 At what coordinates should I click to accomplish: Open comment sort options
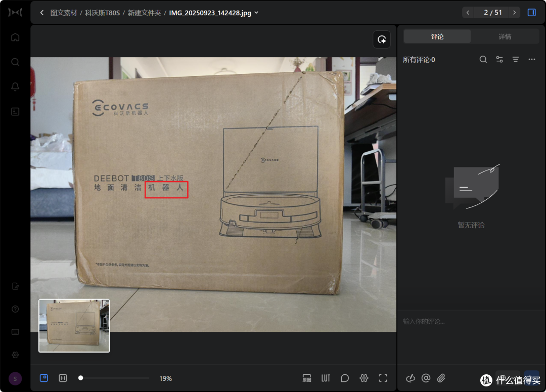516,60
